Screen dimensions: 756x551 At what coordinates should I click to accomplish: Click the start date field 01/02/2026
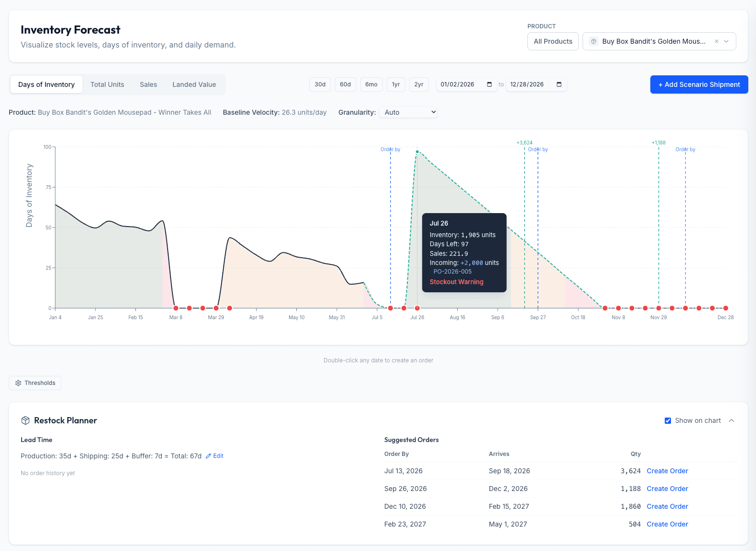pyautogui.click(x=466, y=84)
